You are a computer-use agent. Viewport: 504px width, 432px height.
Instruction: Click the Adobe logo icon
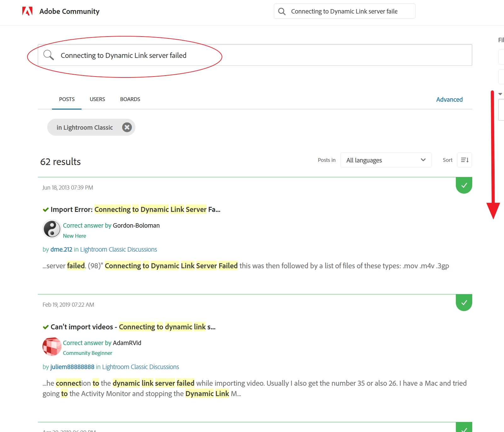point(27,11)
